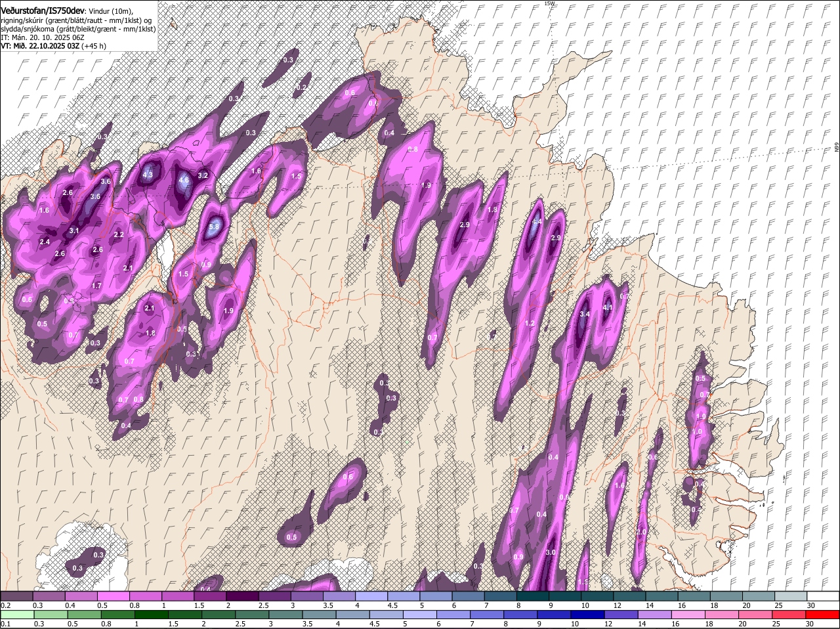
Task: Click the 4.6 precipitation value on the map
Action: pos(184,180)
